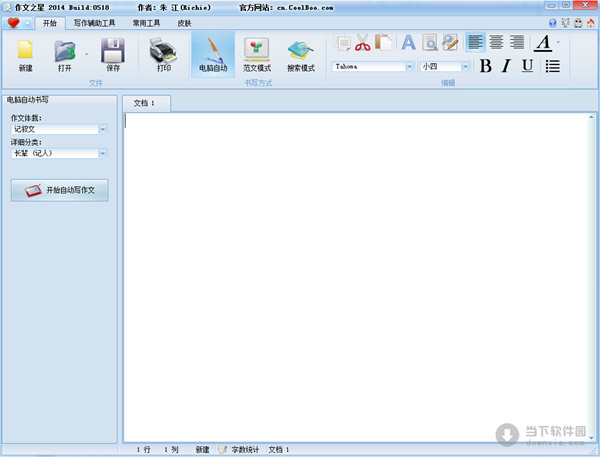Screen dimensions: 600x457
Task: Click the 新建 new document icon
Action: (25, 51)
